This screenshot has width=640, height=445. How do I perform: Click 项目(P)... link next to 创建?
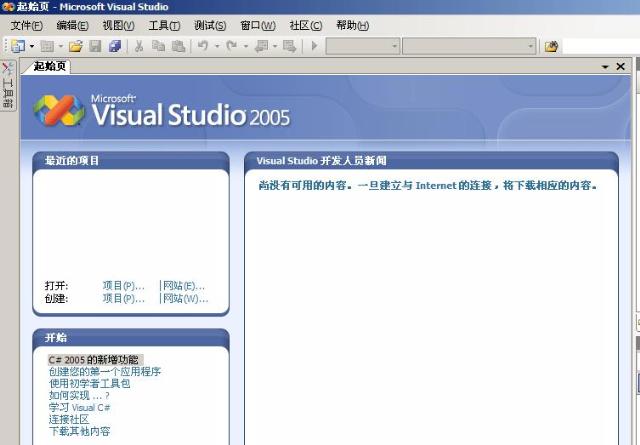pyautogui.click(x=124, y=298)
